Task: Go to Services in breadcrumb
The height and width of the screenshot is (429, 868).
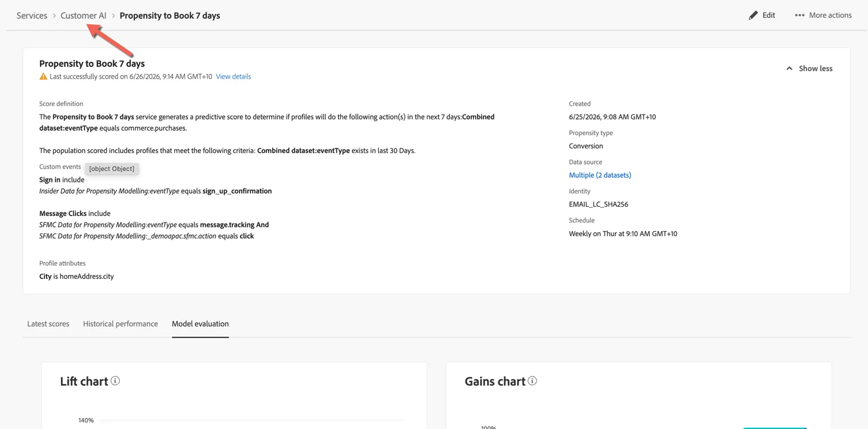Action: pos(32,16)
